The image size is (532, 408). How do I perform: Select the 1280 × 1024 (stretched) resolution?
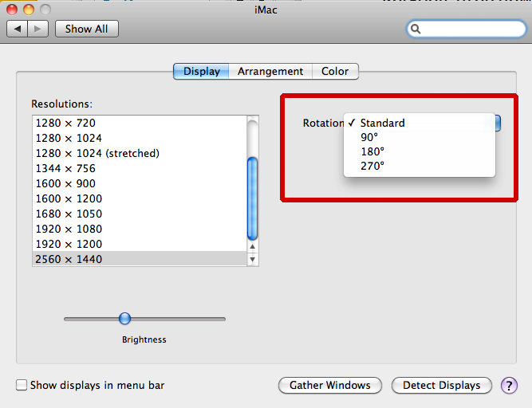tap(140, 153)
